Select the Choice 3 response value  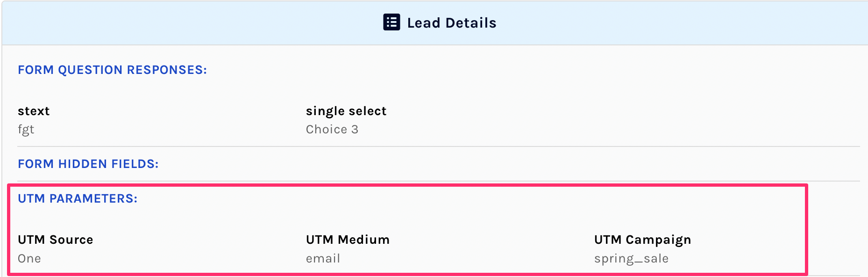click(x=332, y=130)
